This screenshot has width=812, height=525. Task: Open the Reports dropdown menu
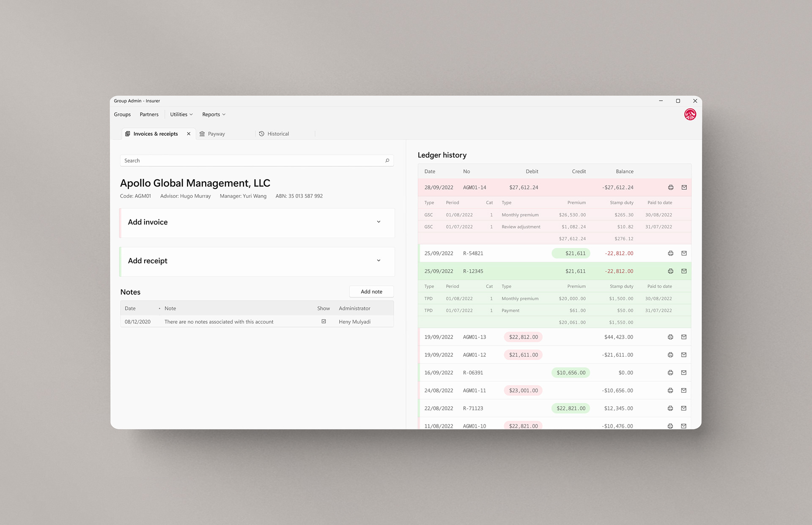click(214, 115)
